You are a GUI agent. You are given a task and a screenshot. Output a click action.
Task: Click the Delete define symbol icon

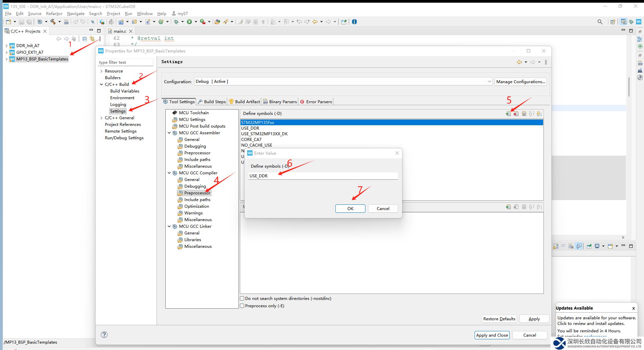516,114
